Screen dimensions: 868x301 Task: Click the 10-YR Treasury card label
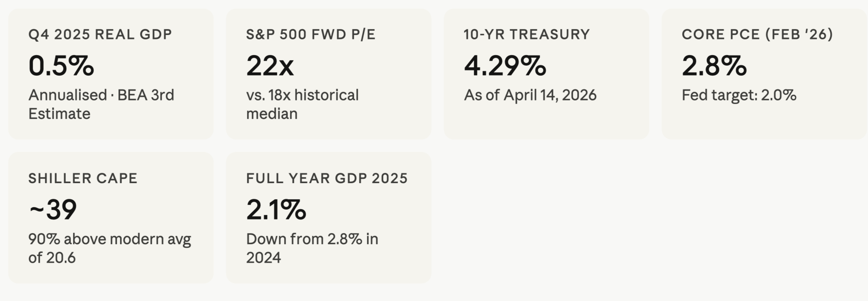527,35
